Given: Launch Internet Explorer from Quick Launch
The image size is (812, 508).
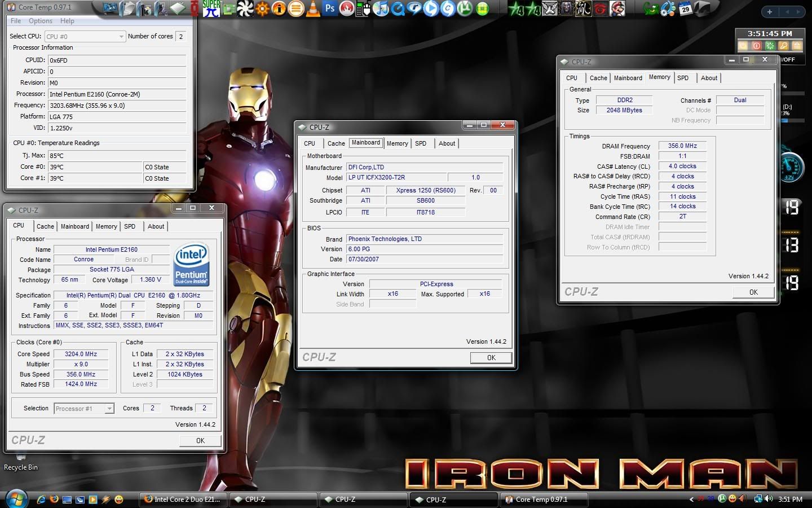Looking at the screenshot, I should coord(41,500).
